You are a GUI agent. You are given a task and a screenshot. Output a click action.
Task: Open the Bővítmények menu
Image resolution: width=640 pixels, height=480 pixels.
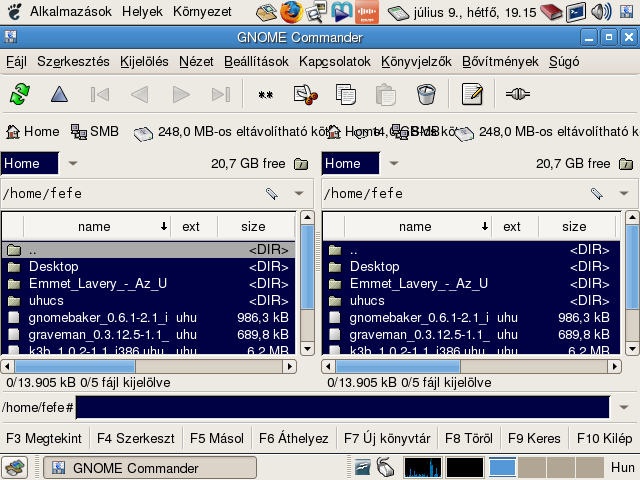[500, 62]
